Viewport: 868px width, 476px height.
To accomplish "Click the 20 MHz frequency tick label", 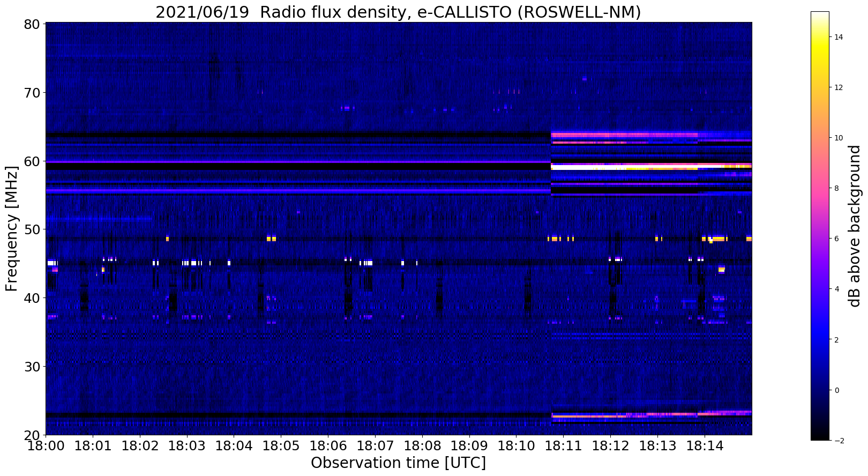I will click(x=33, y=434).
